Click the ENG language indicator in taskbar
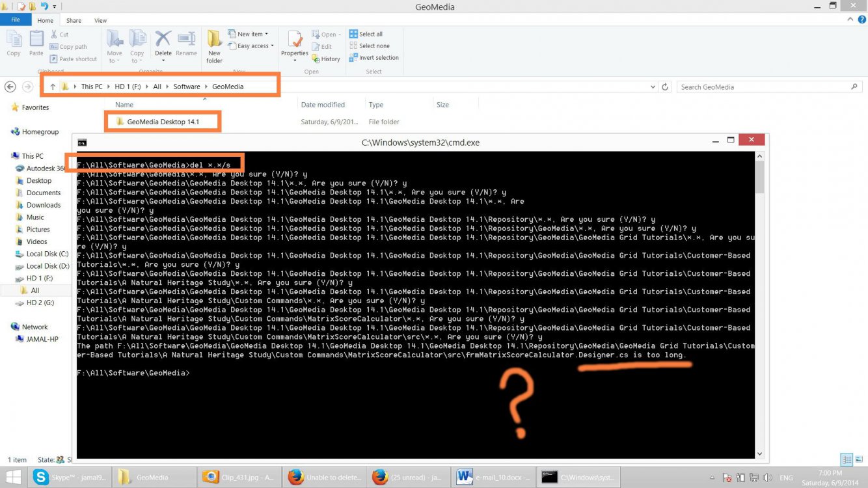 786,478
